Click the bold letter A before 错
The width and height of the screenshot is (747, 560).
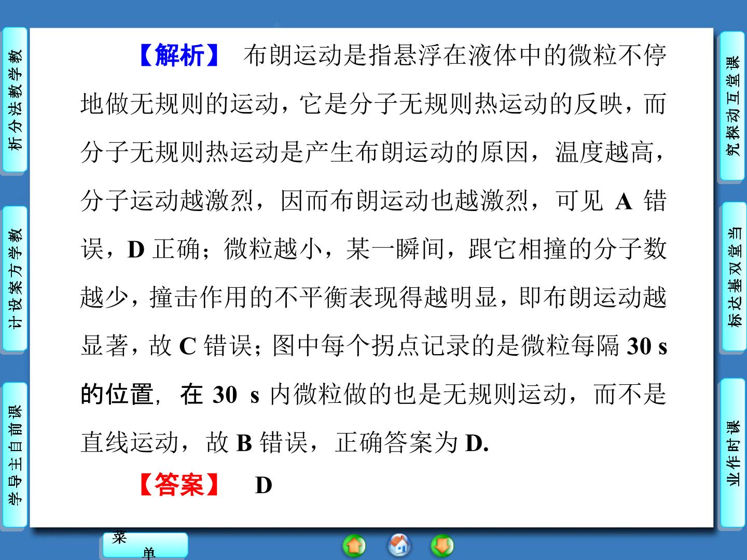coord(624,202)
